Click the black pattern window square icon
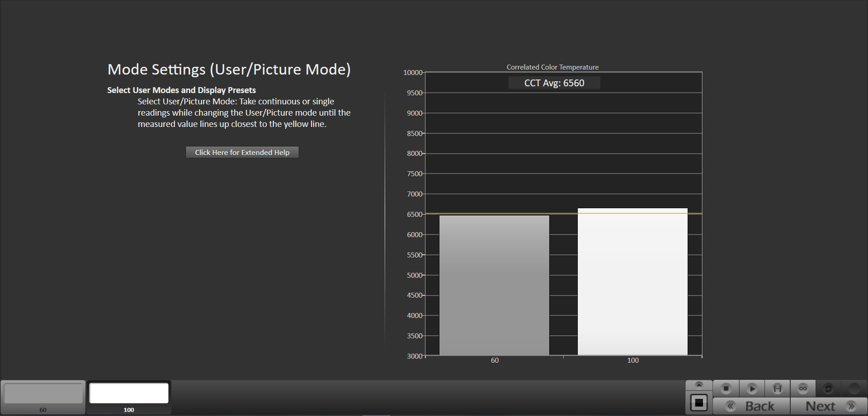Viewport: 868px width, 416px height. pyautogui.click(x=699, y=402)
